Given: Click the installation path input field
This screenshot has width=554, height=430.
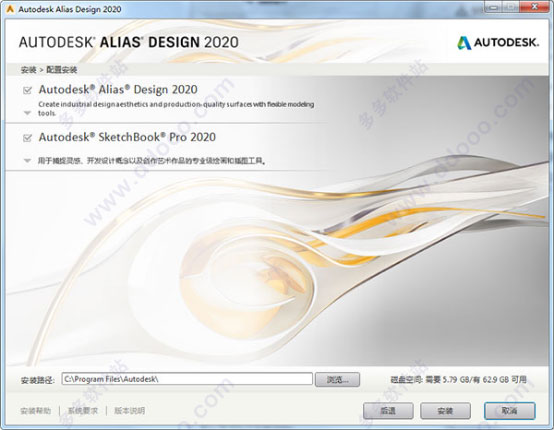Looking at the screenshot, I should click(187, 379).
